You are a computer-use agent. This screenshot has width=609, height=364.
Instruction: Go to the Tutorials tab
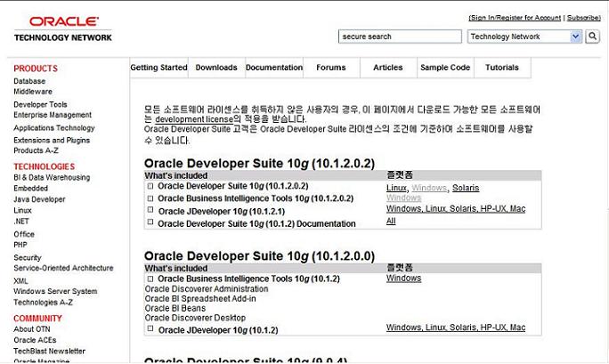click(x=502, y=68)
